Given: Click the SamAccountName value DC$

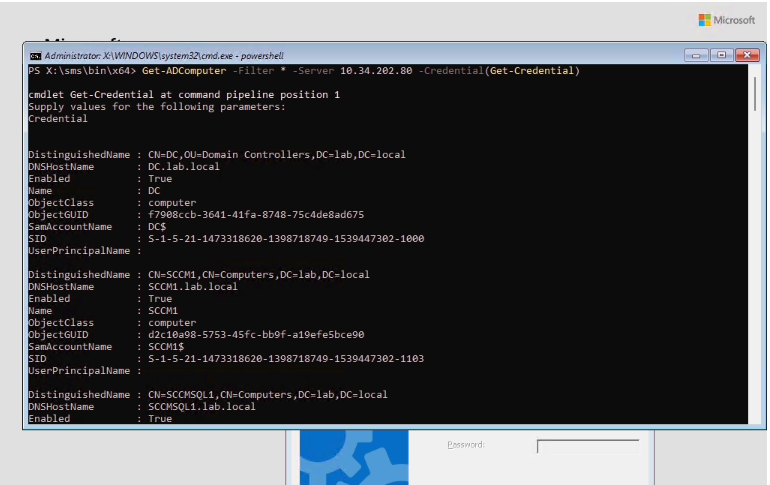Looking at the screenshot, I should [x=157, y=227].
